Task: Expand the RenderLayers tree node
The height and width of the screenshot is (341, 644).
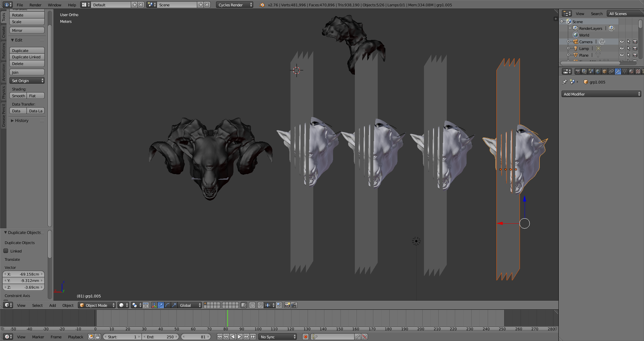Action: tap(570, 28)
